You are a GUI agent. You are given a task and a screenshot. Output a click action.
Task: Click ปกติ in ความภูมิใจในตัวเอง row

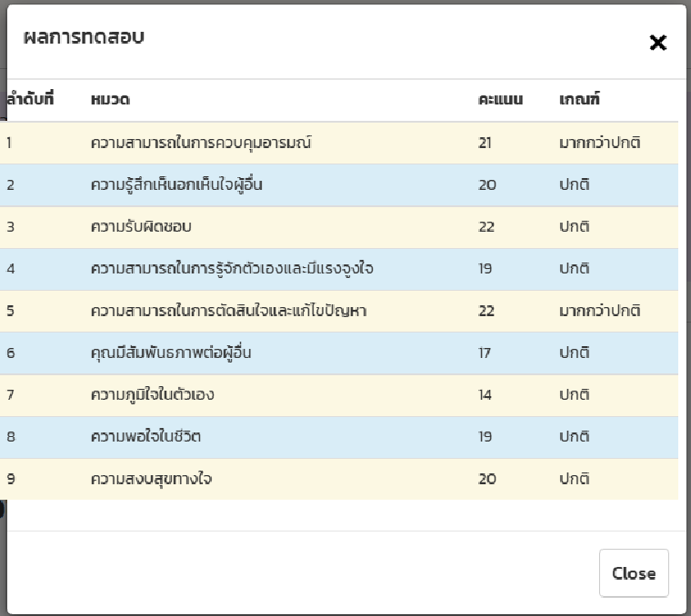(575, 395)
